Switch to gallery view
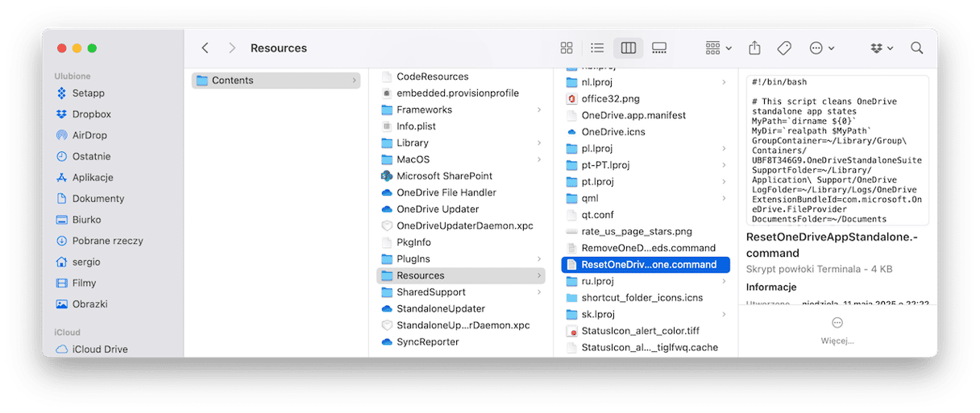 659,48
